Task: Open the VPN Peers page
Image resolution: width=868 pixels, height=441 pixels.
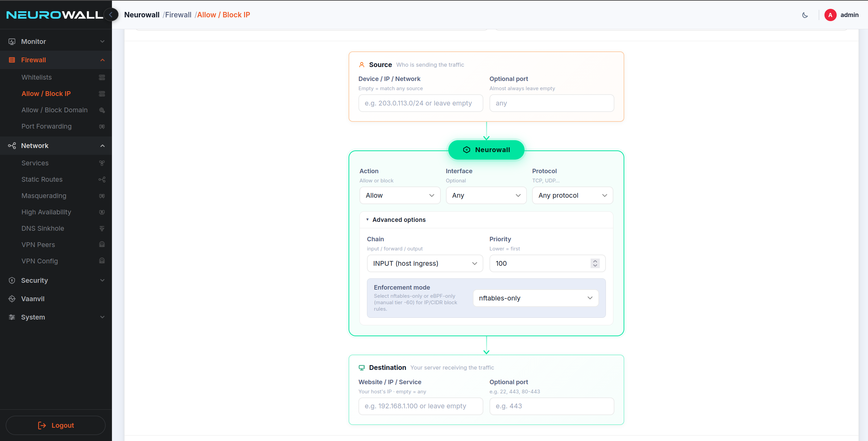Action: pos(38,245)
